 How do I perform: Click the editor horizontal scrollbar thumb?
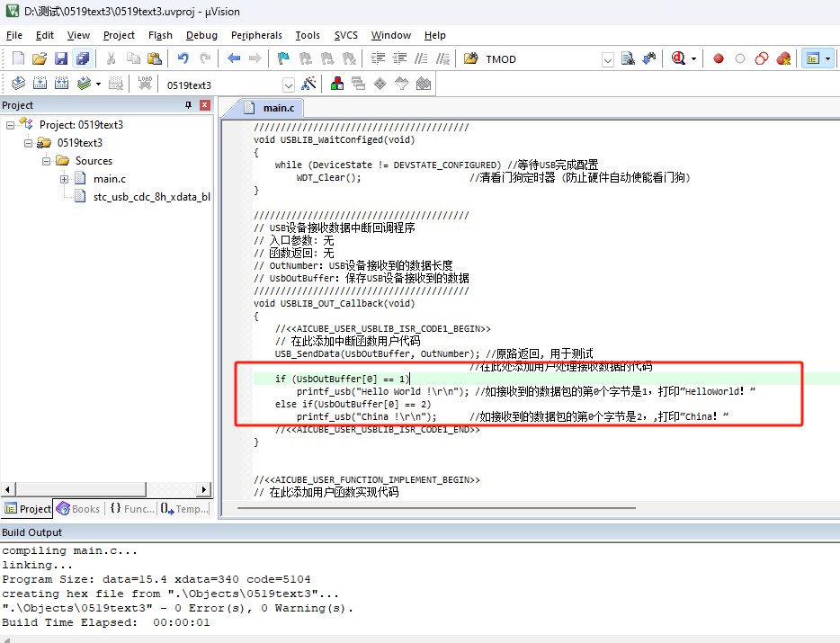coord(436,507)
